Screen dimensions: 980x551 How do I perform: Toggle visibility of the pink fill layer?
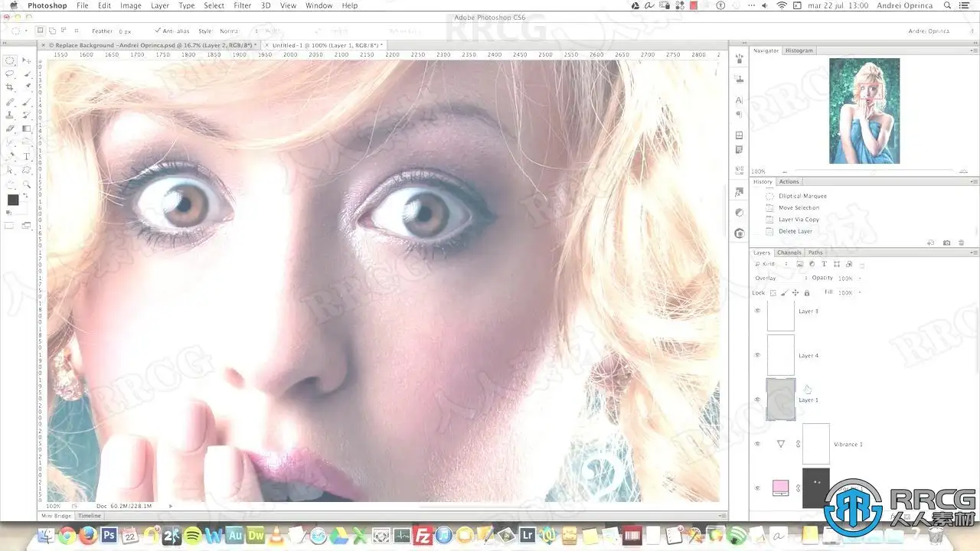click(x=758, y=488)
